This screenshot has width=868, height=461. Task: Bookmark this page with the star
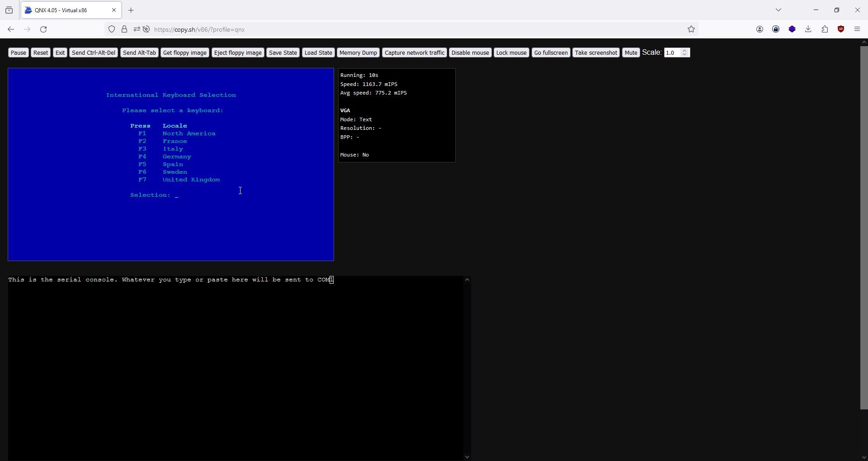691,29
